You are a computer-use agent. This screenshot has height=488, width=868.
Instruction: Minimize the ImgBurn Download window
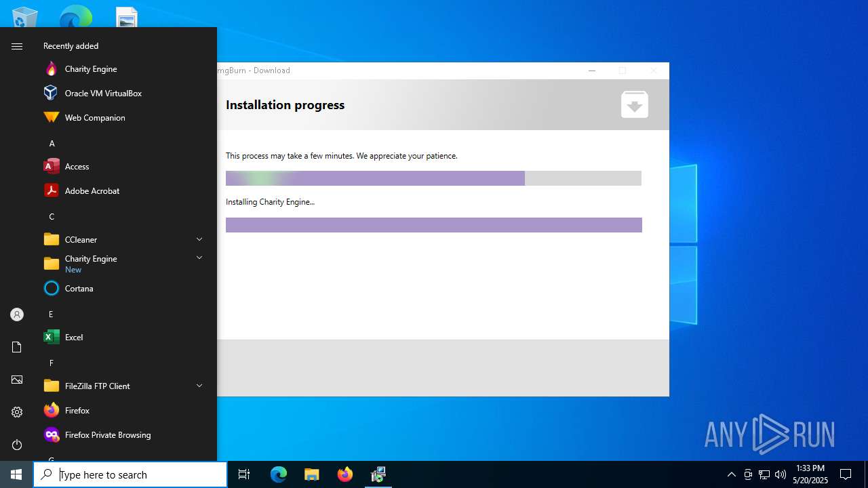(592, 70)
